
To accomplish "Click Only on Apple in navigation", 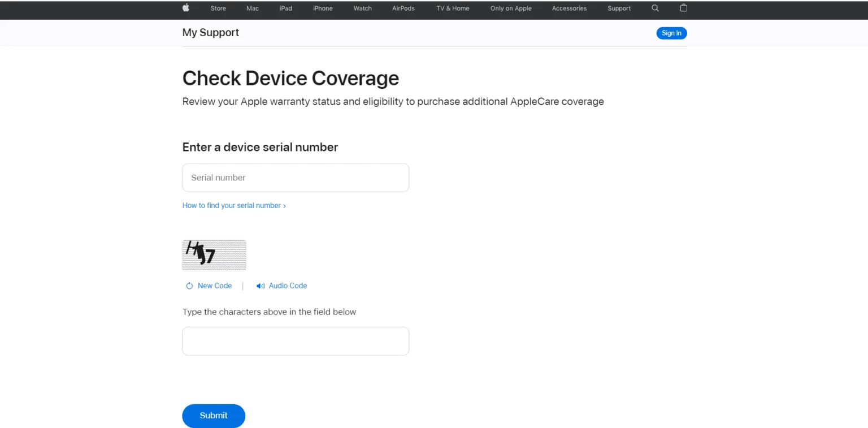I will point(511,8).
